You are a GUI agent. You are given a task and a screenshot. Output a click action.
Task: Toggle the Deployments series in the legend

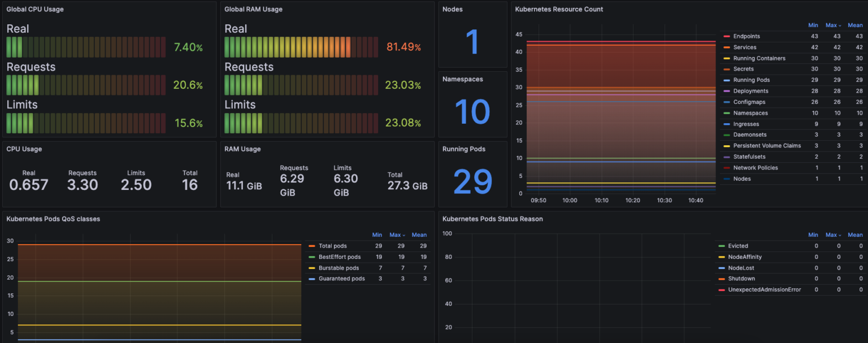pos(750,91)
